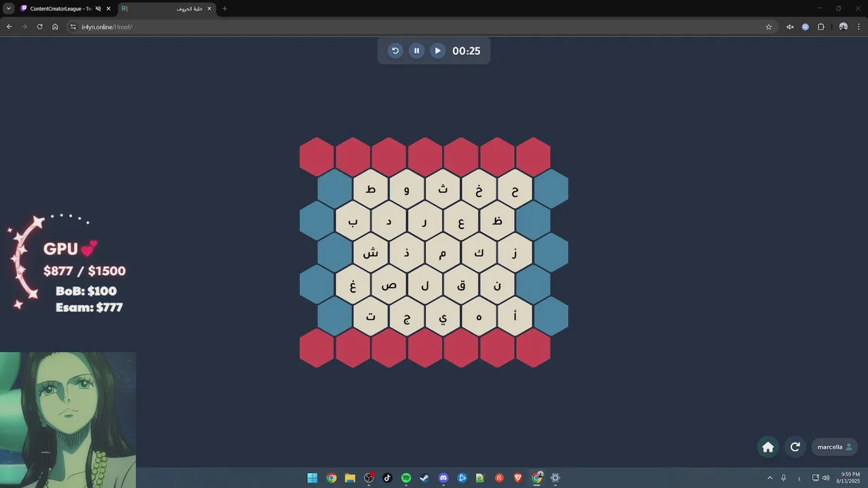Bookmark this page with the star
This screenshot has height=488, width=868.
[x=768, y=27]
